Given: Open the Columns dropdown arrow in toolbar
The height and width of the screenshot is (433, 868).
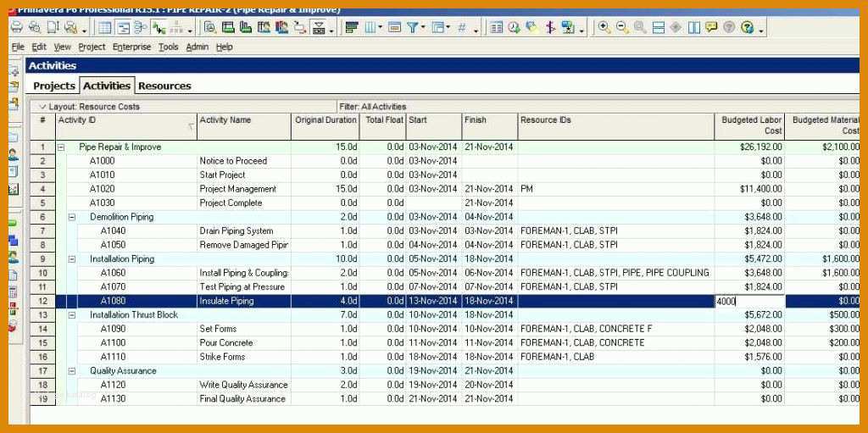Looking at the screenshot, I should (381, 28).
